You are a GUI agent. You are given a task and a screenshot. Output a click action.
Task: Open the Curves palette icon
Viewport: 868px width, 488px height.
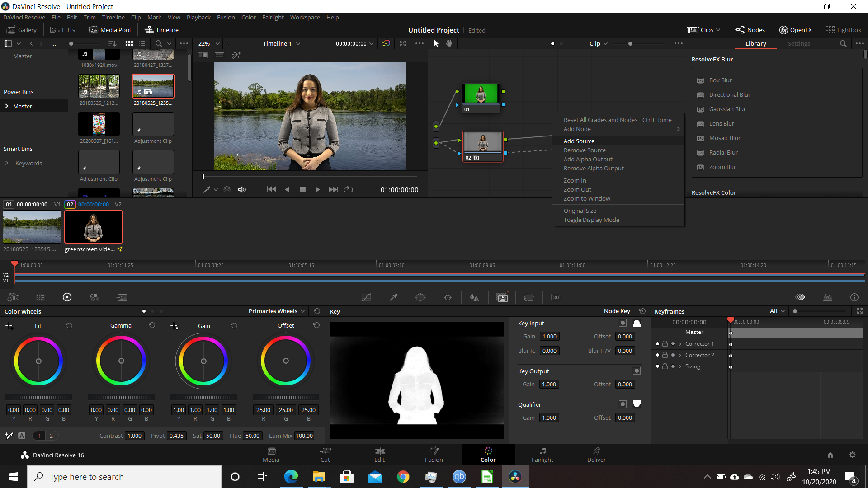366,297
